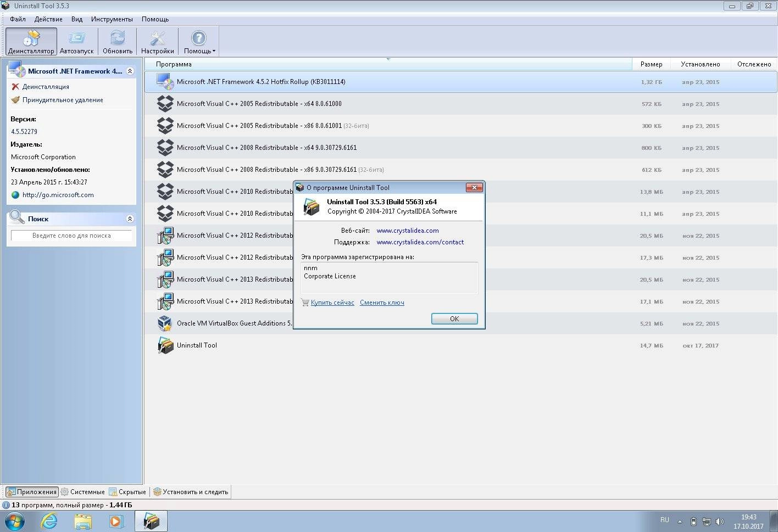The image size is (778, 532).
Task: Click the publisher Microsoft Corporation text
Action: click(x=43, y=157)
